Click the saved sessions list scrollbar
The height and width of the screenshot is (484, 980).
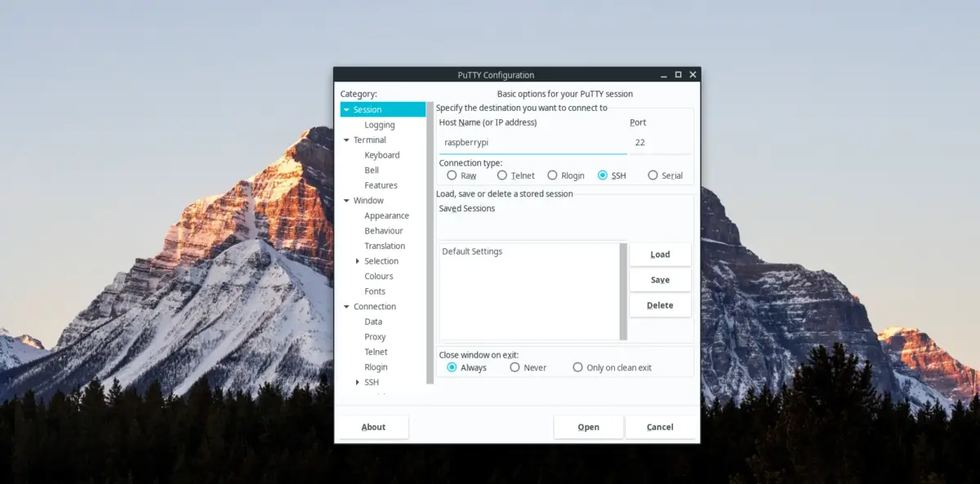623,291
